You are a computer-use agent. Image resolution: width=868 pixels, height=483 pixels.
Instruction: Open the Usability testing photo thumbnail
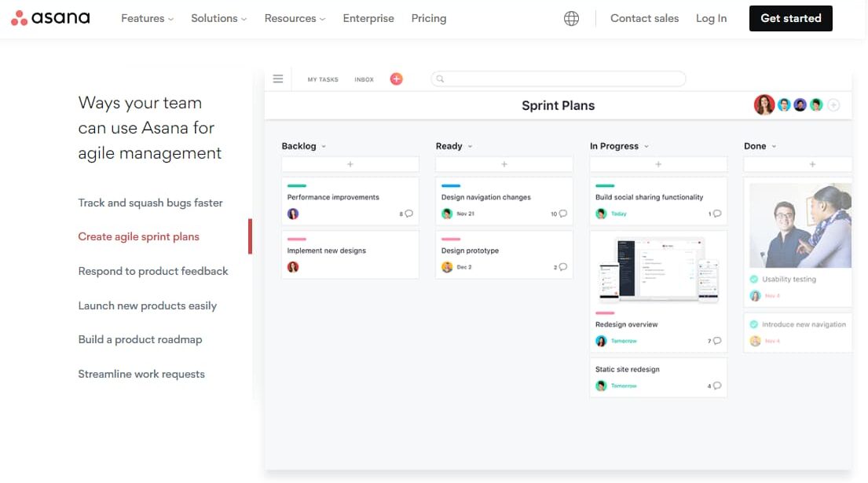(800, 225)
